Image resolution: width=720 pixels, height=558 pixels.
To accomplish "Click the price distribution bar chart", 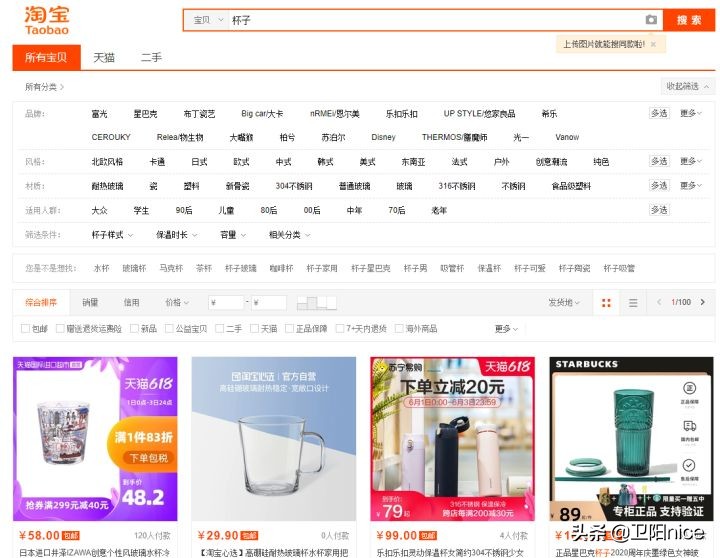I will (x=316, y=302).
